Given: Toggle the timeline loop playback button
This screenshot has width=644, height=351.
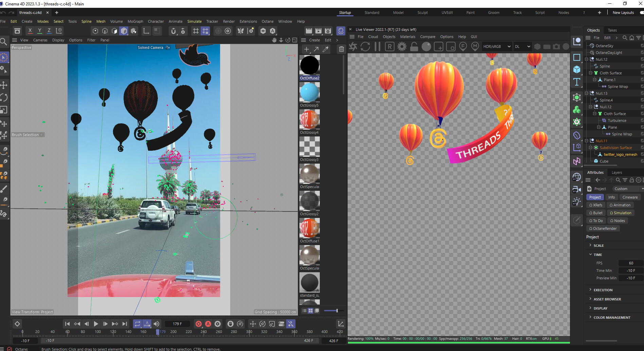Looking at the screenshot, I should click(x=137, y=324).
